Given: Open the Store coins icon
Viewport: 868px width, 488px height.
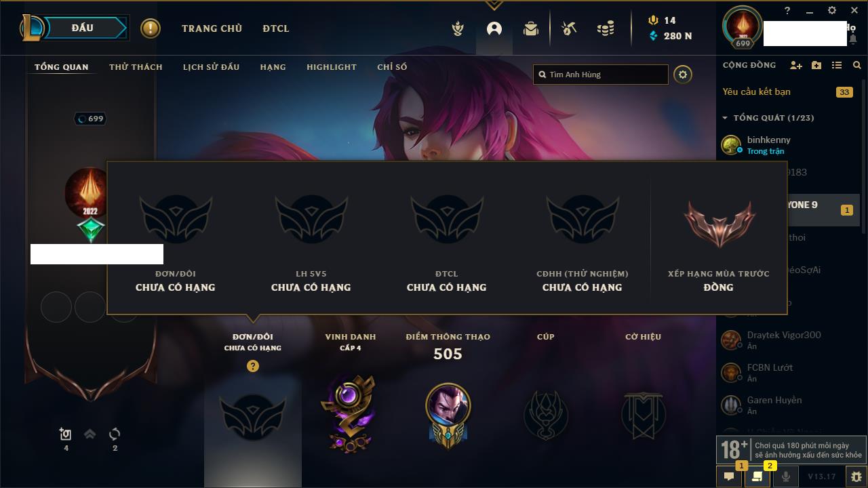Looking at the screenshot, I should [x=606, y=28].
